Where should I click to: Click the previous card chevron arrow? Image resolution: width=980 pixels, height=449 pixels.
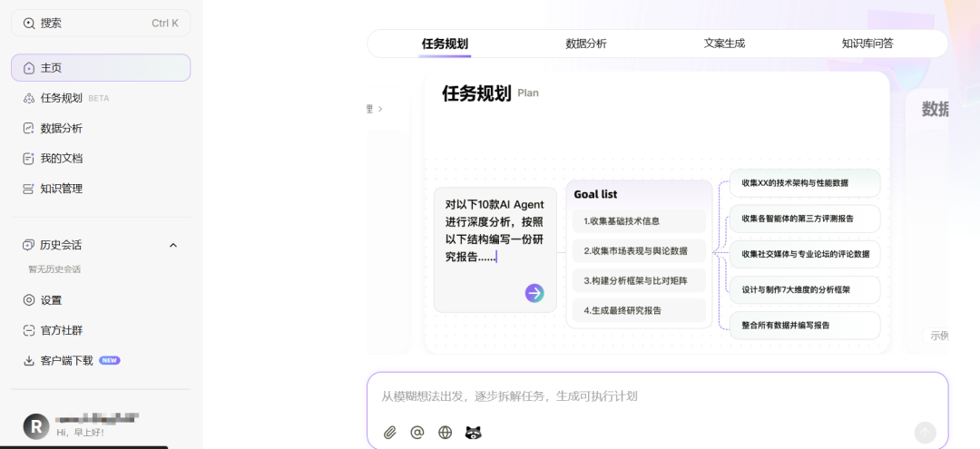[x=380, y=109]
